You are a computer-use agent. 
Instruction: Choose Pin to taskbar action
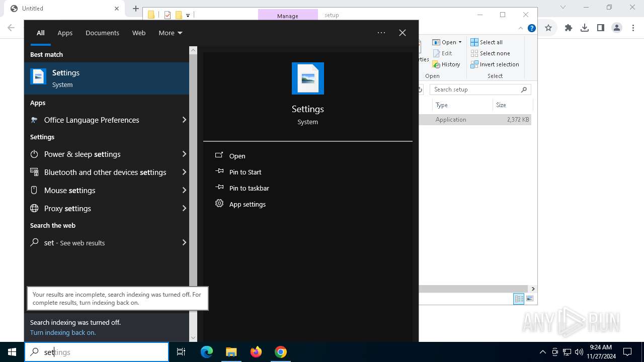(x=249, y=188)
